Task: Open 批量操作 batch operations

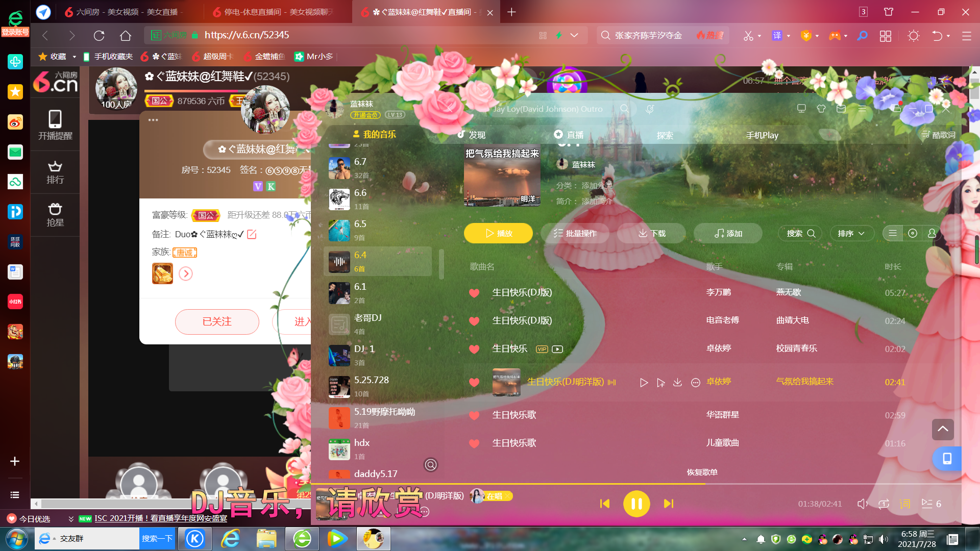Action: (x=575, y=233)
